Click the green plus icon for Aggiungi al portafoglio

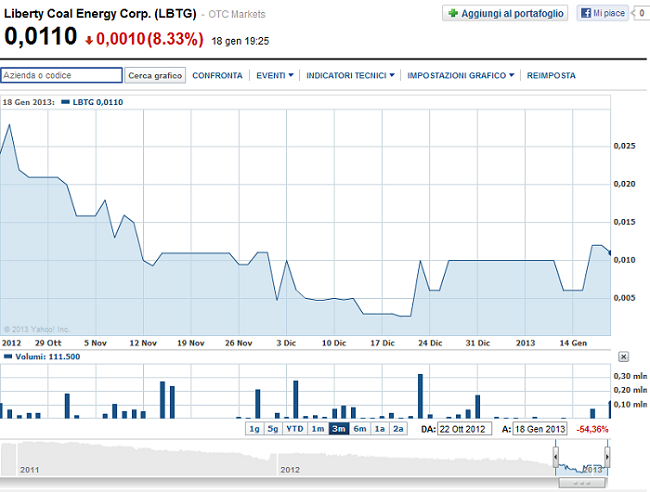point(453,13)
